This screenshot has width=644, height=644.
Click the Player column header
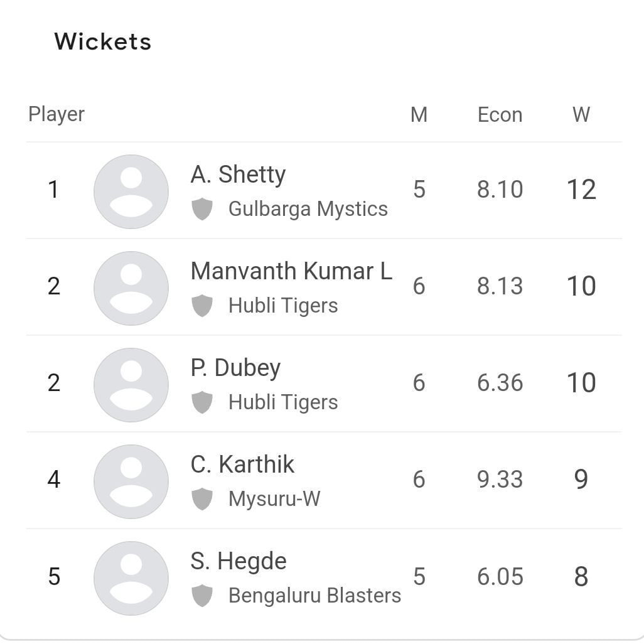56,115
